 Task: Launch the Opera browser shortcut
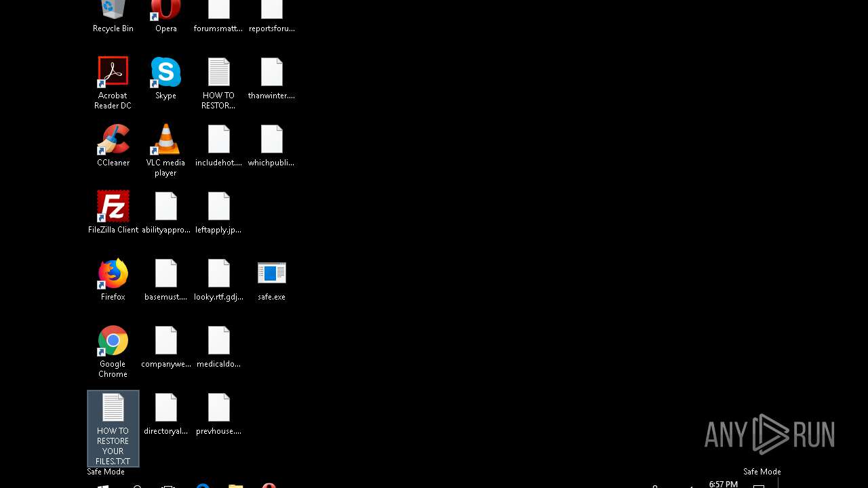[x=166, y=16]
